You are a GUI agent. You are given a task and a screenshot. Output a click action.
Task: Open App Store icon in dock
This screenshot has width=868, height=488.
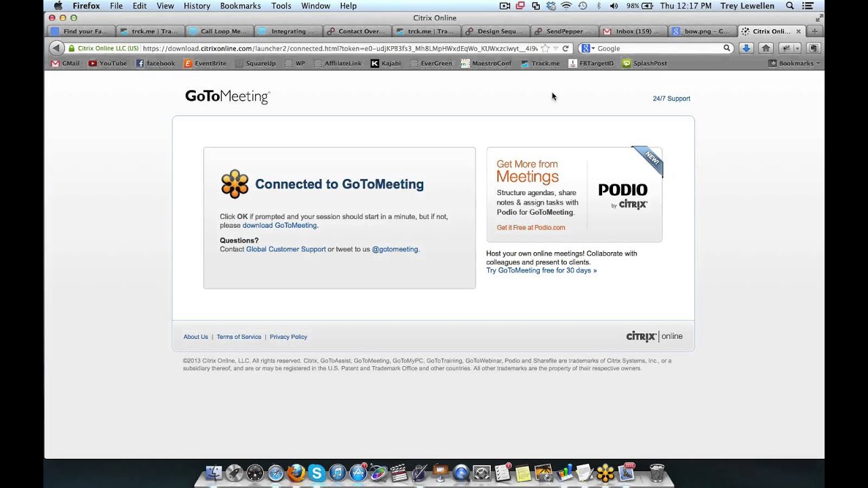(358, 473)
